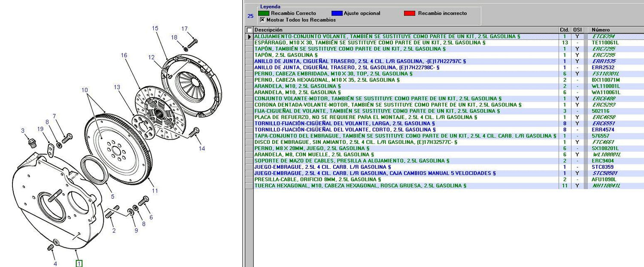Click the current-row arrow marker in the parts list
The width and height of the screenshot is (644, 267).
(249, 37)
